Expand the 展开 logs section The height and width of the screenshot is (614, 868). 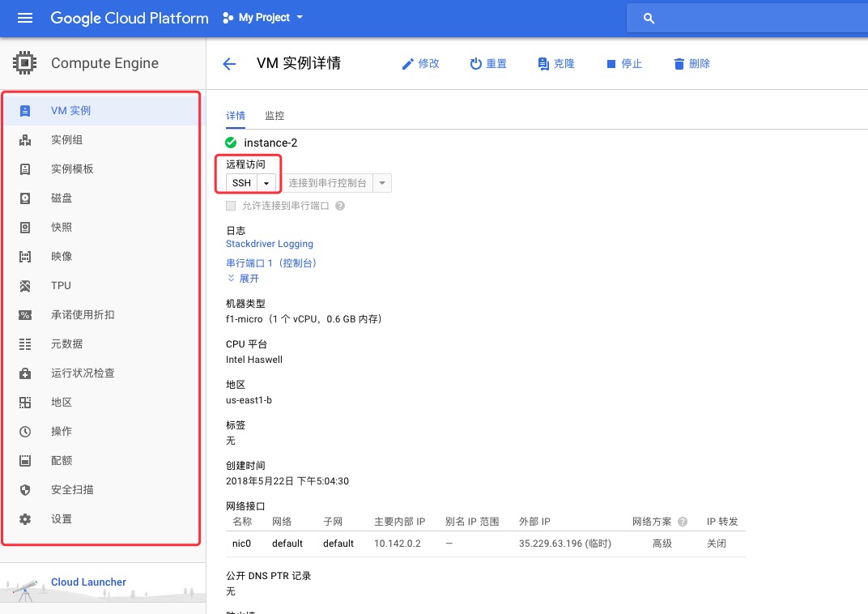click(243, 279)
